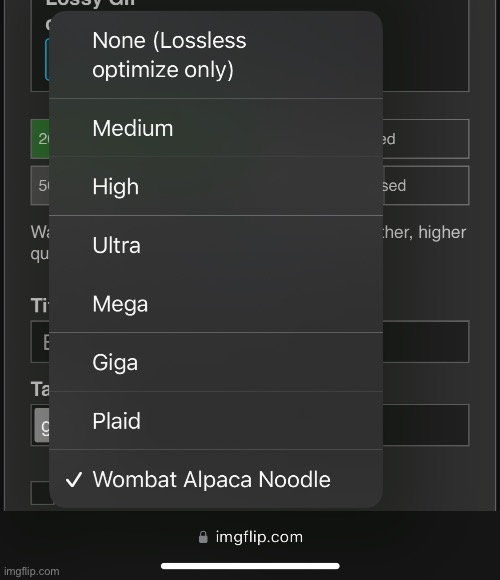Click the checkbox below the tags field
The image size is (500, 580).
[42, 493]
